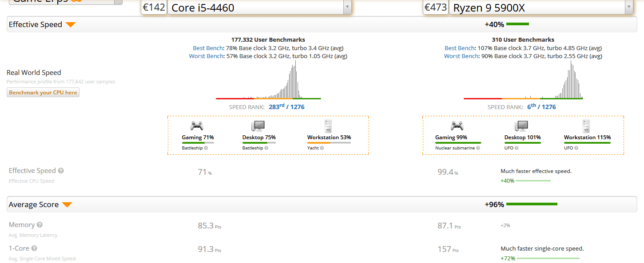Click the tower icon above Workstation 53%
The image size is (644, 263).
[328, 126]
